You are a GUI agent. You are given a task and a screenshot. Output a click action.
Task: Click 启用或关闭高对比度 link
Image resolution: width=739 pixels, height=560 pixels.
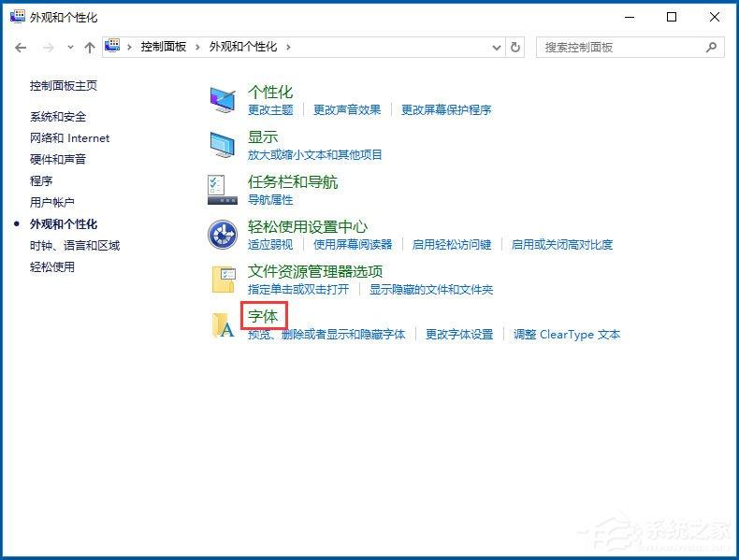pyautogui.click(x=562, y=245)
